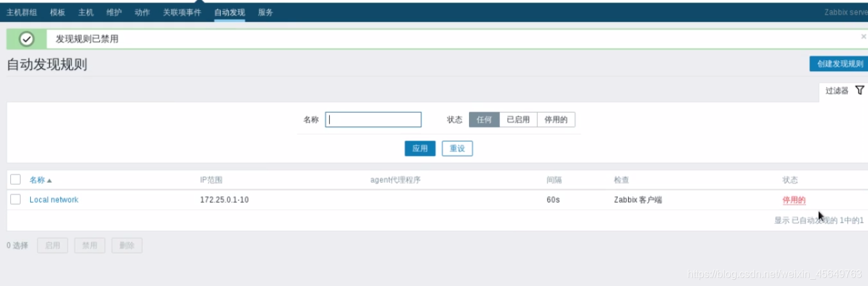This screenshot has width=868, height=286.
Task: Click the 状态 column header
Action: point(790,180)
